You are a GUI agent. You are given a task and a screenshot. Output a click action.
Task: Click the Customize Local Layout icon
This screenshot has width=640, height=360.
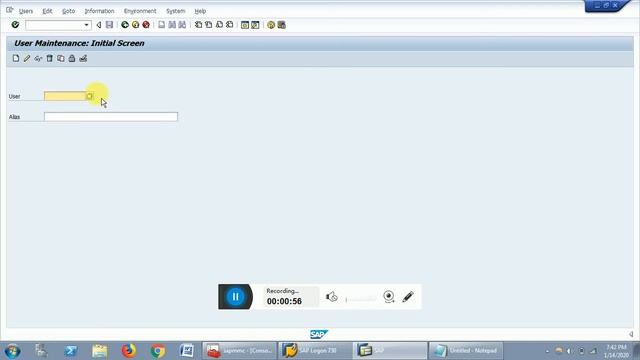[282, 25]
